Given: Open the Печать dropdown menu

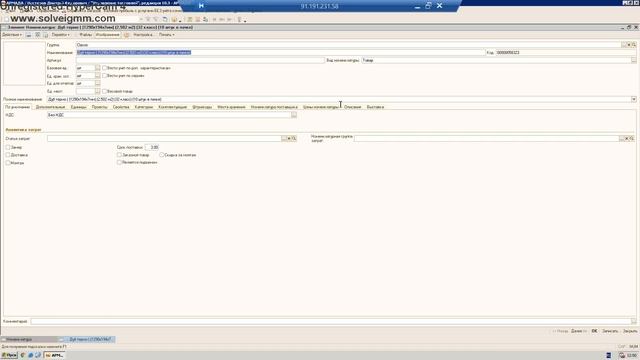Looking at the screenshot, I should tap(167, 35).
